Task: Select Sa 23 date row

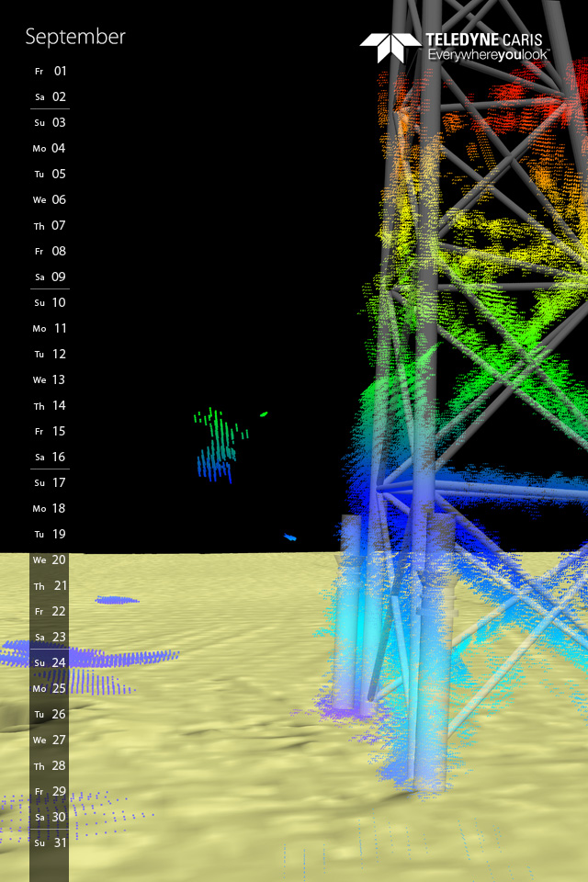Action: 50,638
